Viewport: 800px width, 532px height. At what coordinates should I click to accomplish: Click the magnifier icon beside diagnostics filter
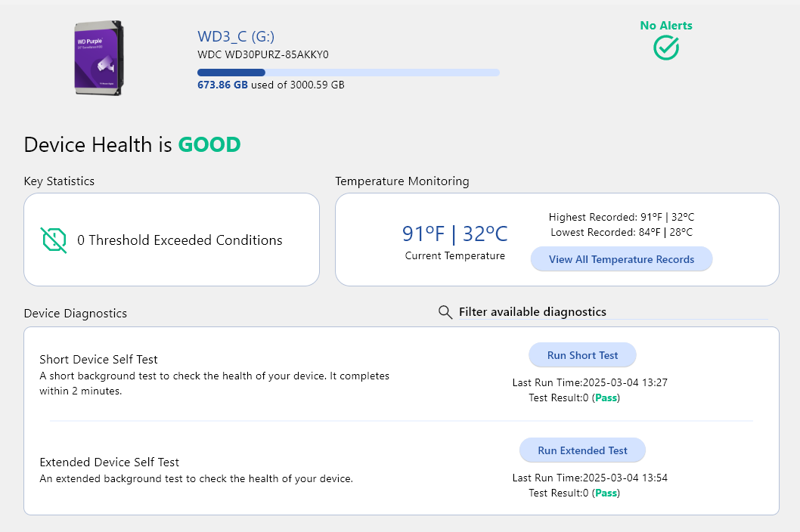[445, 312]
